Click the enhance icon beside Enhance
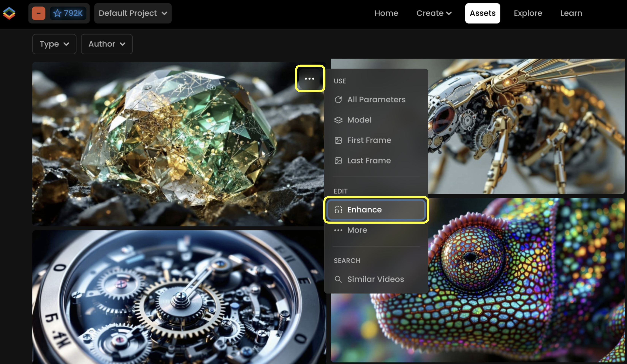 (338, 210)
